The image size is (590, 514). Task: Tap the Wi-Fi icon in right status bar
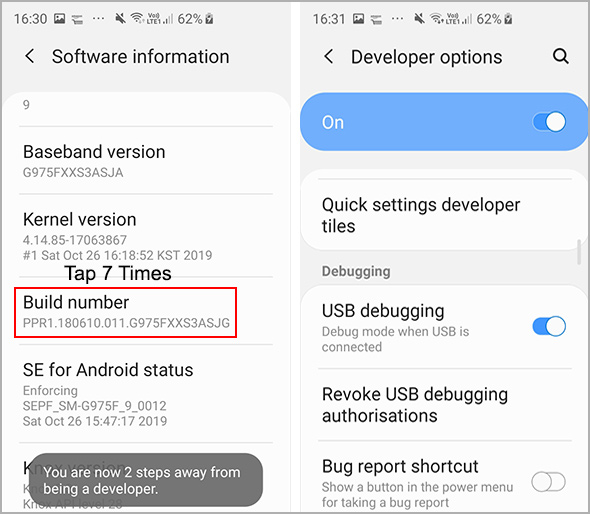click(436, 18)
